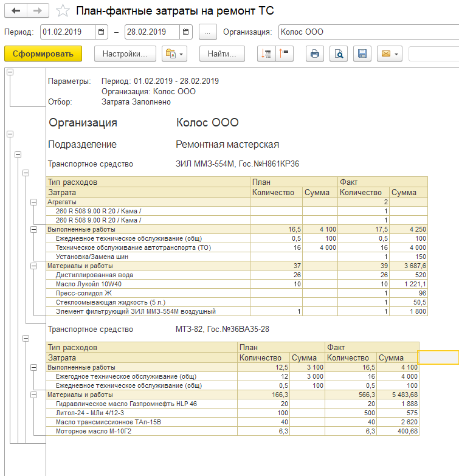The image size is (459, 476).
Task: Collapse МТЗ-82 Выполненные работы group
Action: 33,368
